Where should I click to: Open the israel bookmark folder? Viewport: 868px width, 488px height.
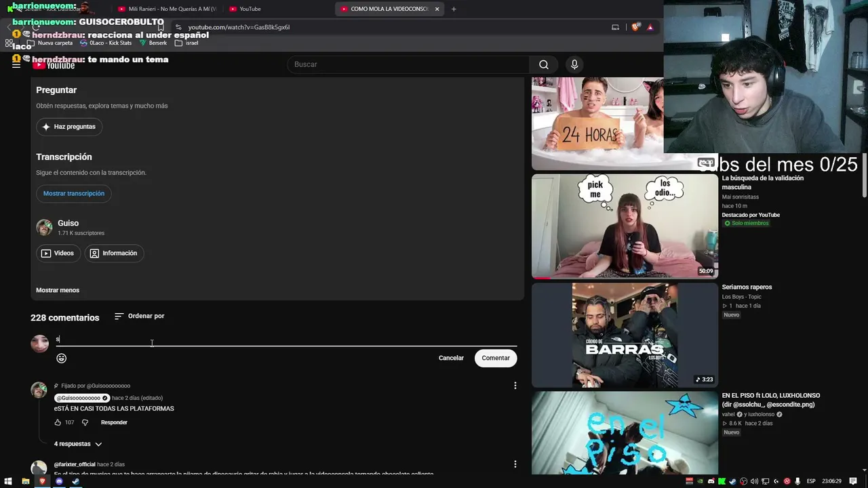pos(186,43)
